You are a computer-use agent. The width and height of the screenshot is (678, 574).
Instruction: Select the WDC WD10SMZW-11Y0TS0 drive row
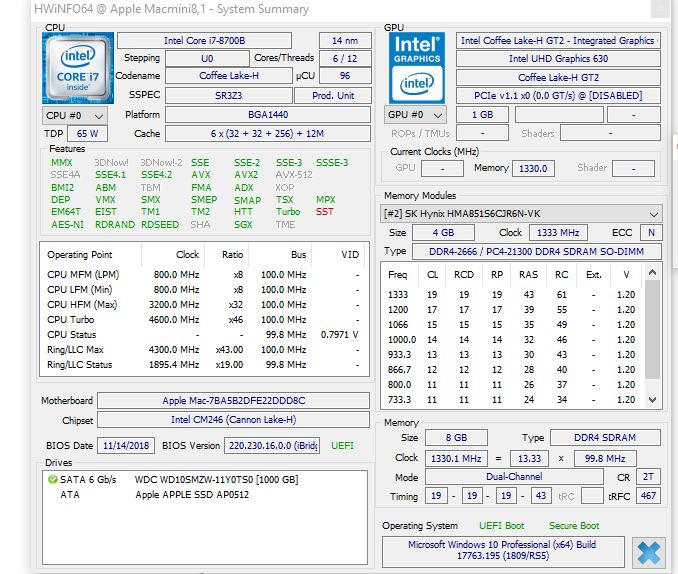click(205, 479)
